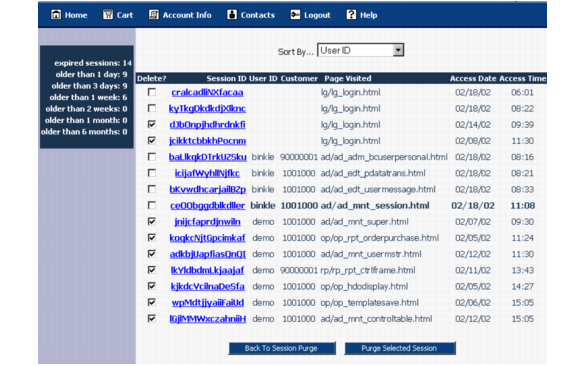Uncheck delete box for session kjkdcVcilnaDeSfa

152,286
